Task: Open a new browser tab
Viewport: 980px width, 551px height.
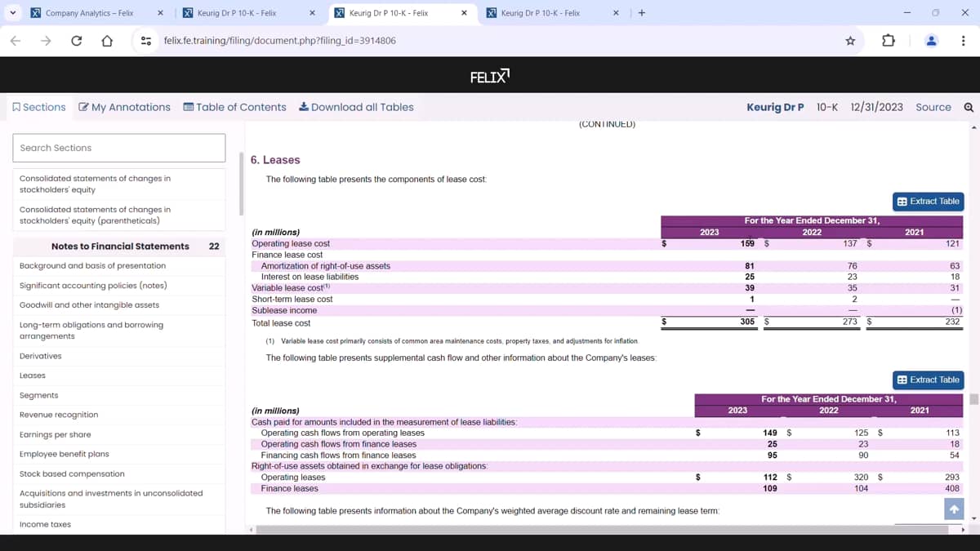Action: pyautogui.click(x=642, y=13)
